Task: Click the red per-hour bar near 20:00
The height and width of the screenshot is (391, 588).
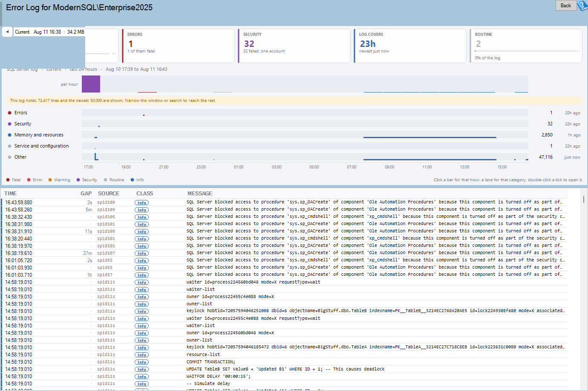Action: pos(147,92)
